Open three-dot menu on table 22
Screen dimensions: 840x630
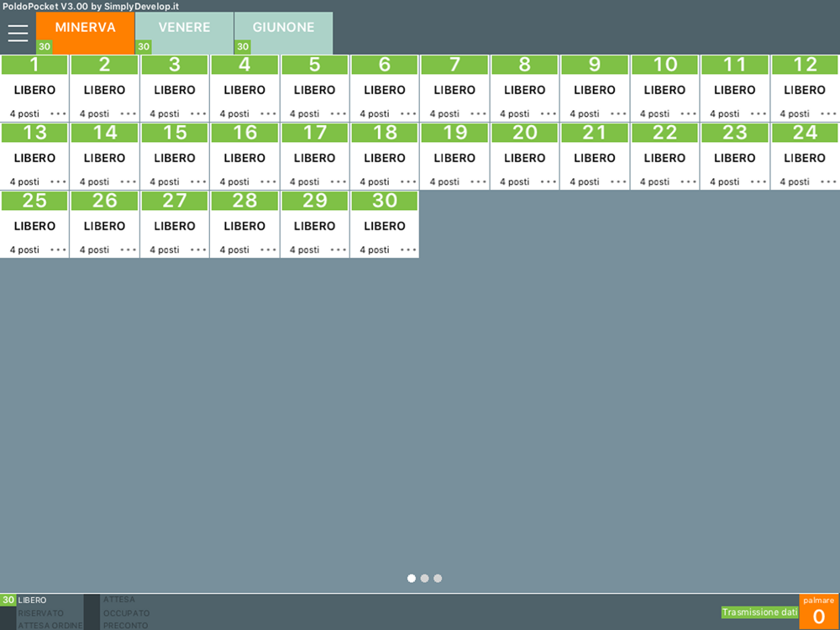tap(689, 181)
